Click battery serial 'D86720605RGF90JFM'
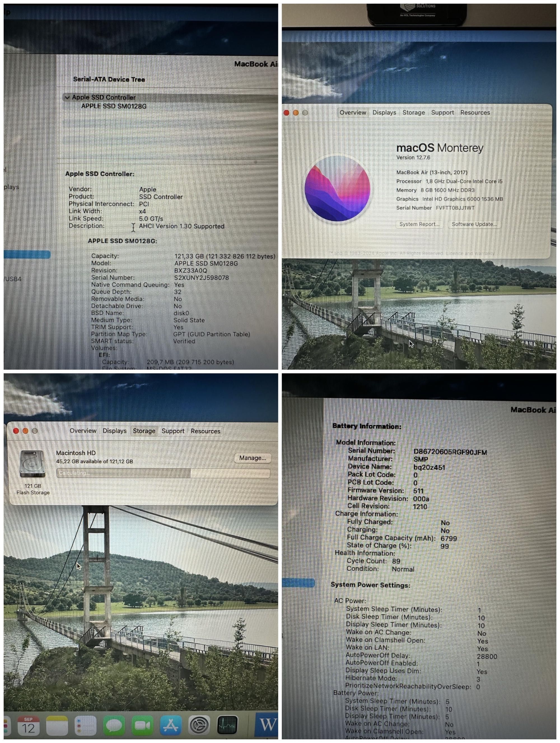Screen dimensions: 560x743 (x=450, y=452)
